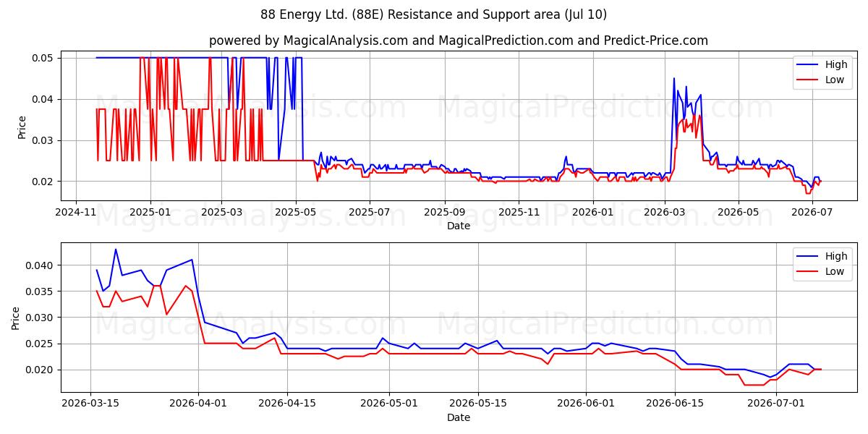Click the 'Date' x-axis title of the bottom chart
868x434 pixels.
[459, 417]
